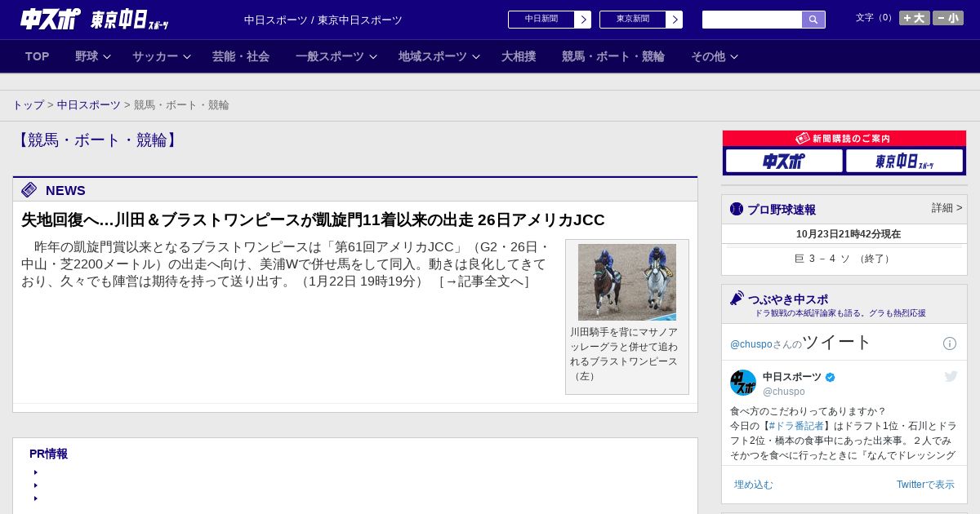Viewport: 980px width, 514px height.
Task: Click the Twitter info icon
Action: pyautogui.click(x=950, y=343)
